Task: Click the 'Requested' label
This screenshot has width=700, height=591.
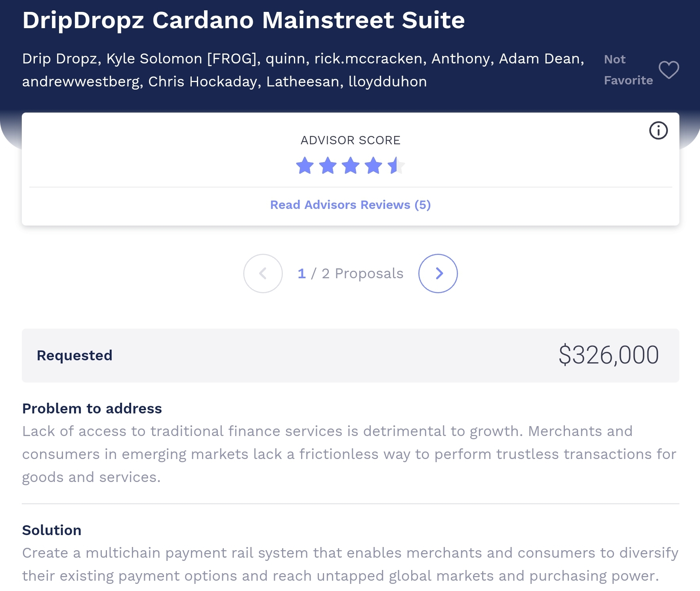Action: [x=74, y=355]
